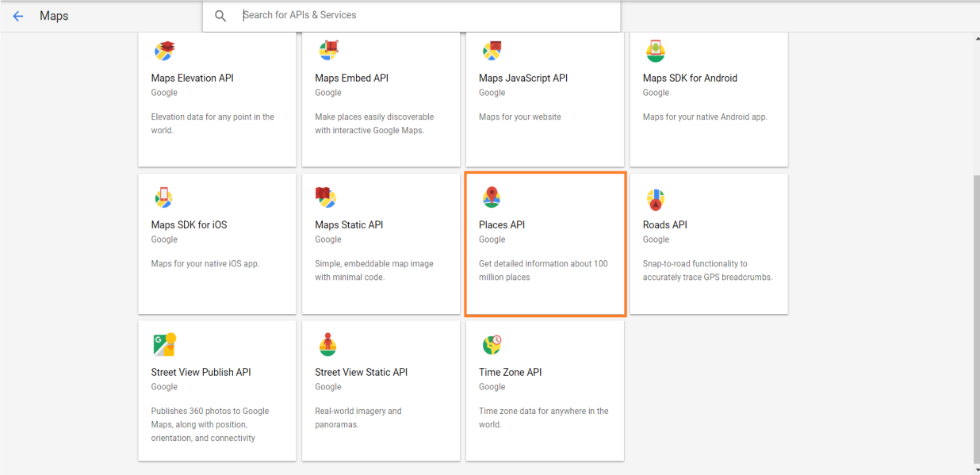Click the Roads API icon
The width and height of the screenshot is (980, 475).
(x=656, y=197)
